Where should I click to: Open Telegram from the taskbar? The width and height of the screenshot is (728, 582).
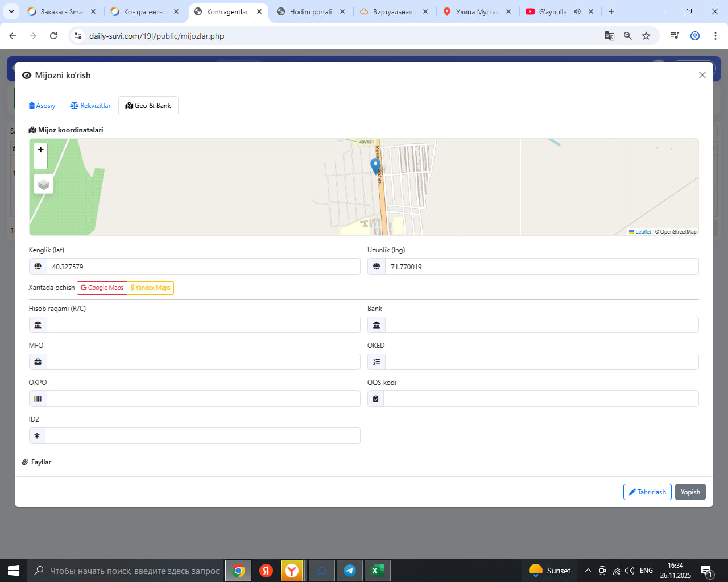[x=350, y=571]
